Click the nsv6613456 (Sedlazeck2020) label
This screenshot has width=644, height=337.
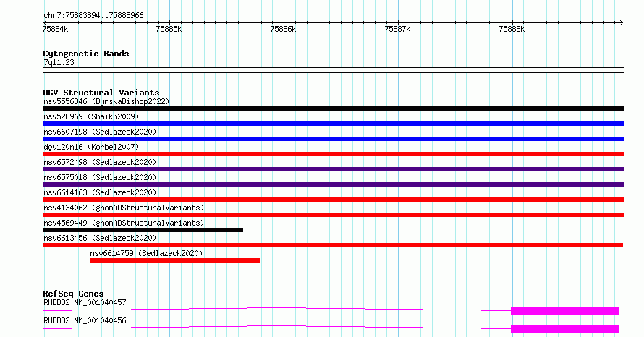(x=100, y=238)
